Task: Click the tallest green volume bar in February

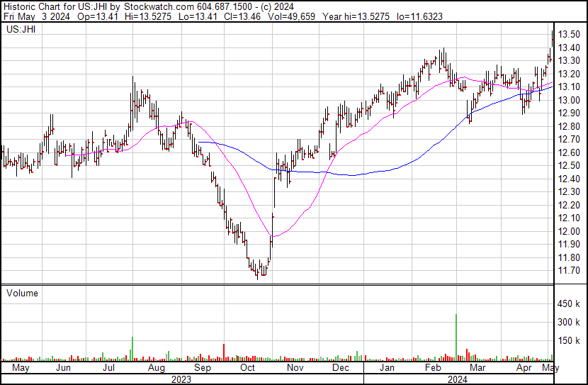Action: coord(456,337)
